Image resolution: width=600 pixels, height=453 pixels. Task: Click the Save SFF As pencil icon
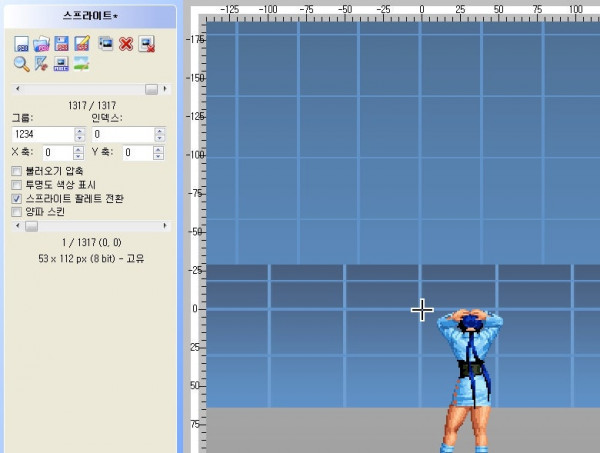[82, 44]
